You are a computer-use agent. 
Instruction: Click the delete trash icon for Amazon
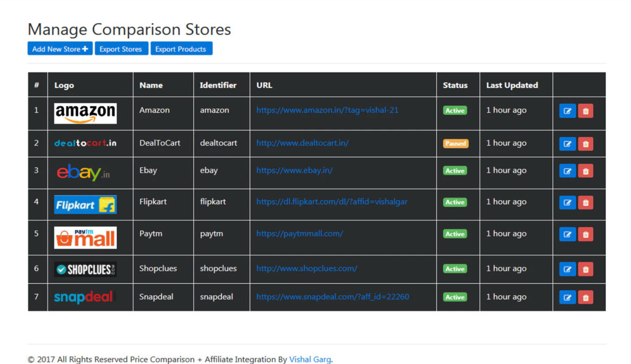586,111
